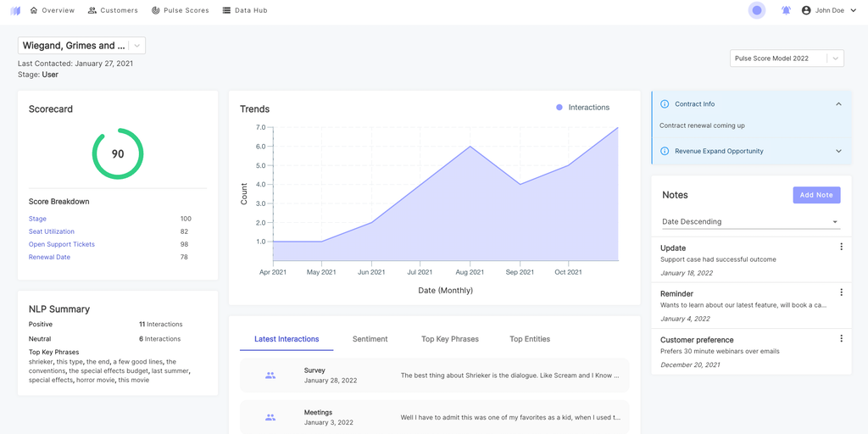Click the Contract Info information icon
This screenshot has height=434, width=868.
point(665,104)
